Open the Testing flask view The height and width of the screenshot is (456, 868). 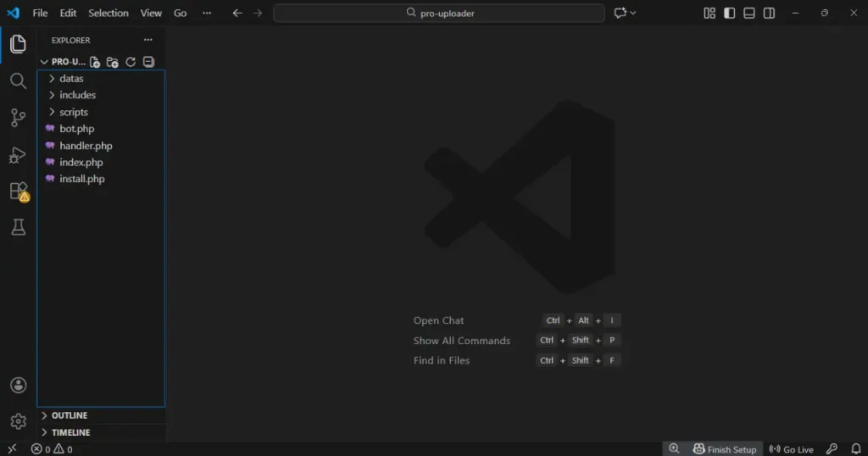tap(19, 227)
